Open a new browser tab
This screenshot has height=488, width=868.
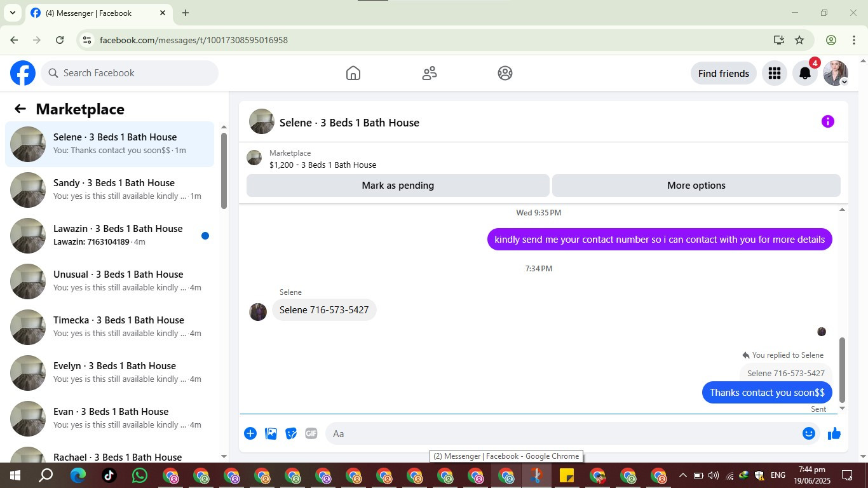click(186, 13)
